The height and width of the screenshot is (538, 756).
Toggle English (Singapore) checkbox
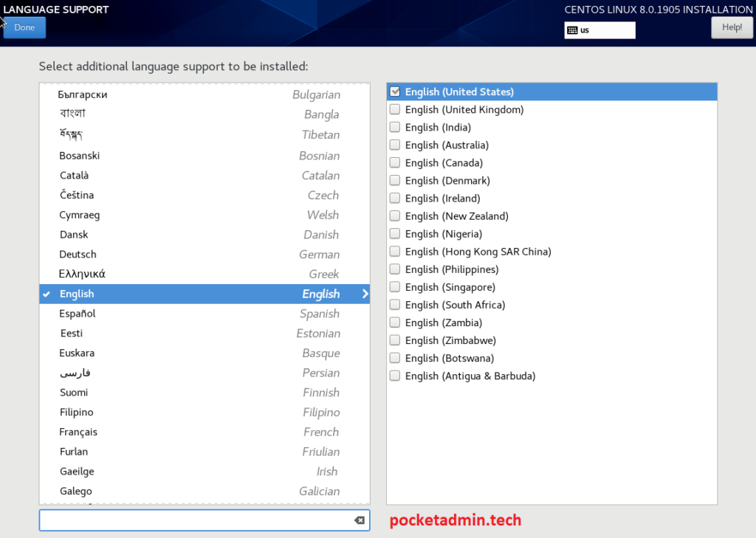point(395,287)
